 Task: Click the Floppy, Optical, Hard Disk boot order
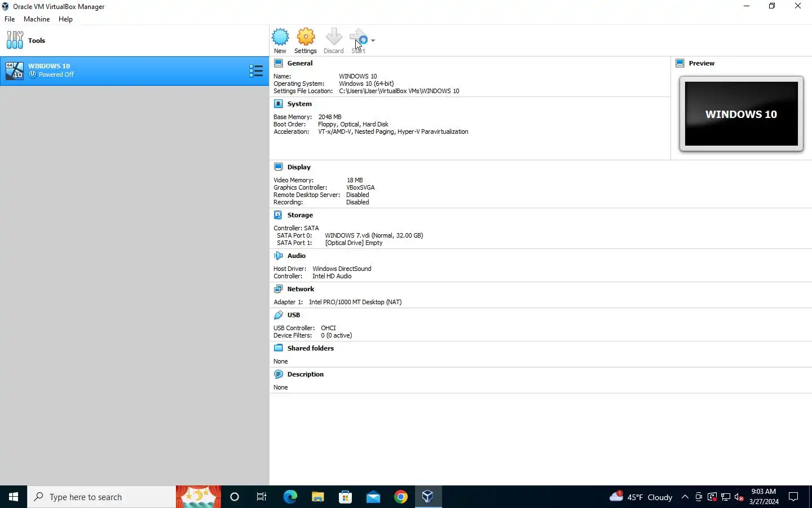pos(353,124)
